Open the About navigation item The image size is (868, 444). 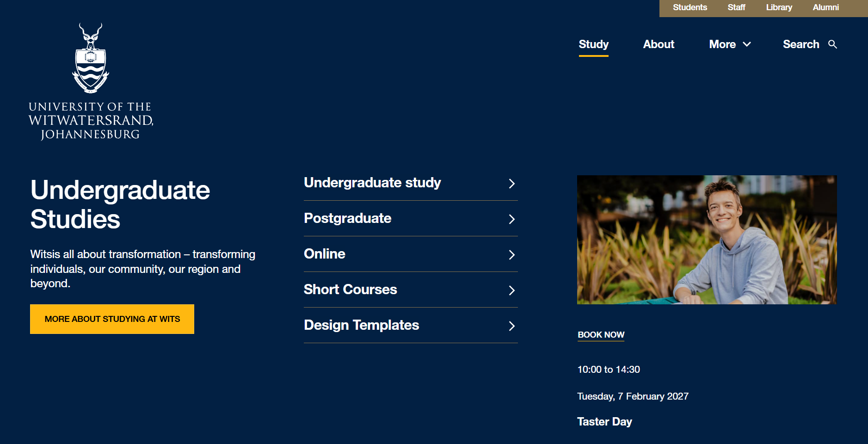pos(659,44)
